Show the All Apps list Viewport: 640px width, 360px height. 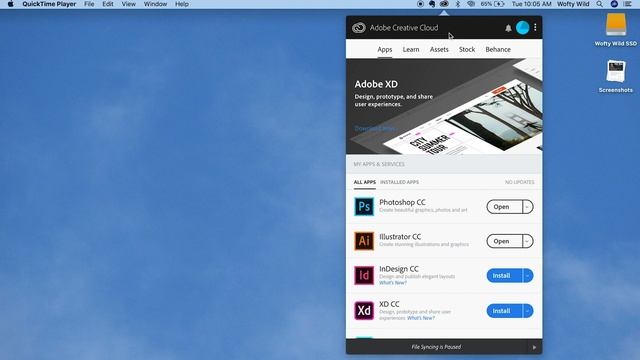[364, 182]
